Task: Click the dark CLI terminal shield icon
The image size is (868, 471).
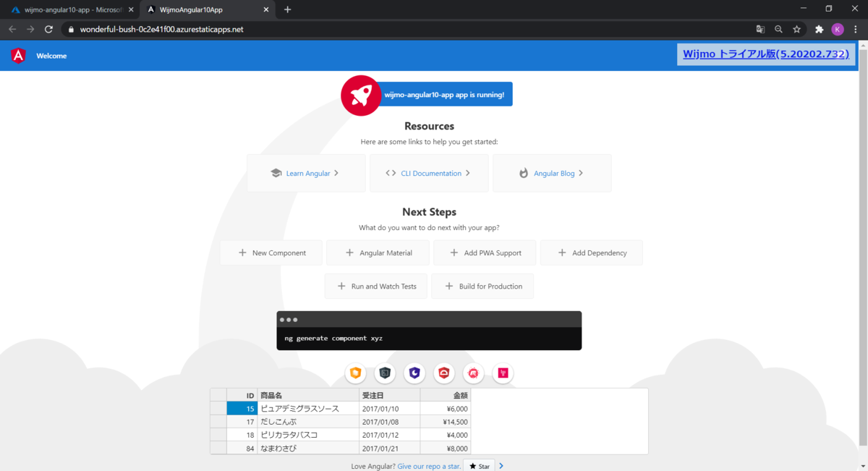Action: tap(385, 373)
